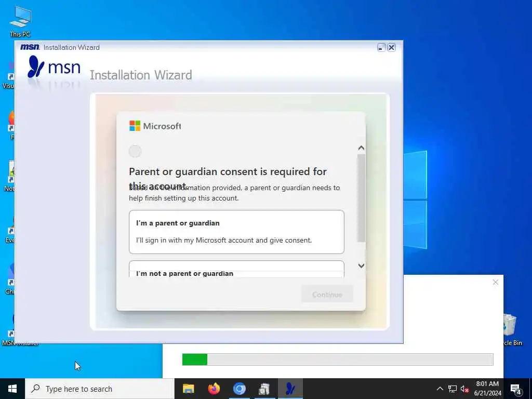Open the Windows Start menu
This screenshot has height=399, width=532.
click(12, 389)
